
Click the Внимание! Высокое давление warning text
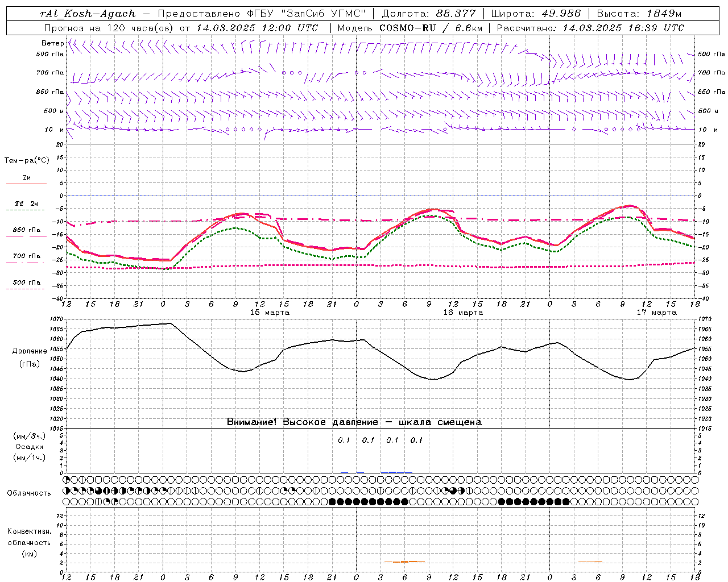[x=354, y=422]
